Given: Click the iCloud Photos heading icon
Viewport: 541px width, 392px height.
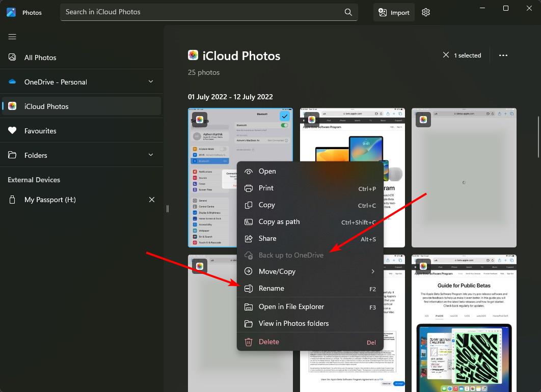Looking at the screenshot, I should coord(193,55).
